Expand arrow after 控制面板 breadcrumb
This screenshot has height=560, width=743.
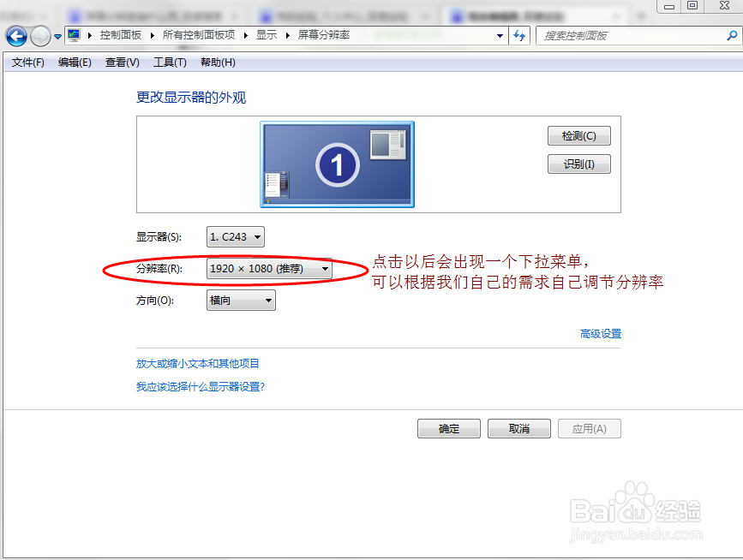click(x=152, y=35)
